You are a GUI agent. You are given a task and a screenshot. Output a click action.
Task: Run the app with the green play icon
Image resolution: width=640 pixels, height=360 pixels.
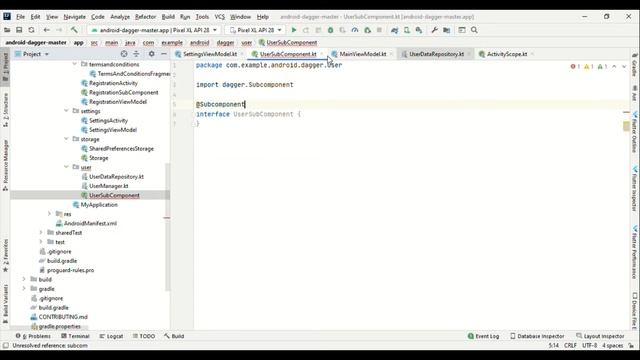click(x=293, y=30)
